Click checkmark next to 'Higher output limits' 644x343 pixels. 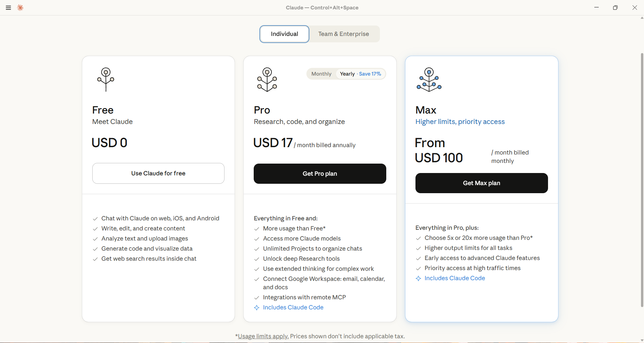click(418, 248)
